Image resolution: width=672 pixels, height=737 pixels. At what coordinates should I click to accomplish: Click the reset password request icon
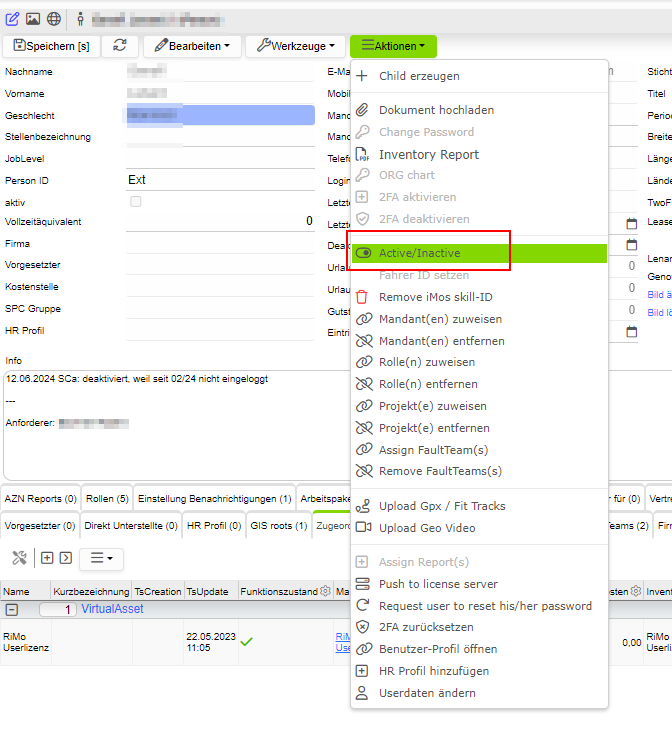point(363,605)
